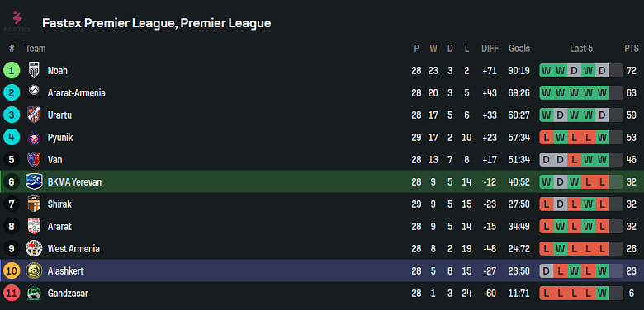Open Shirak club logo
The height and width of the screenshot is (310, 644).
(x=34, y=204)
